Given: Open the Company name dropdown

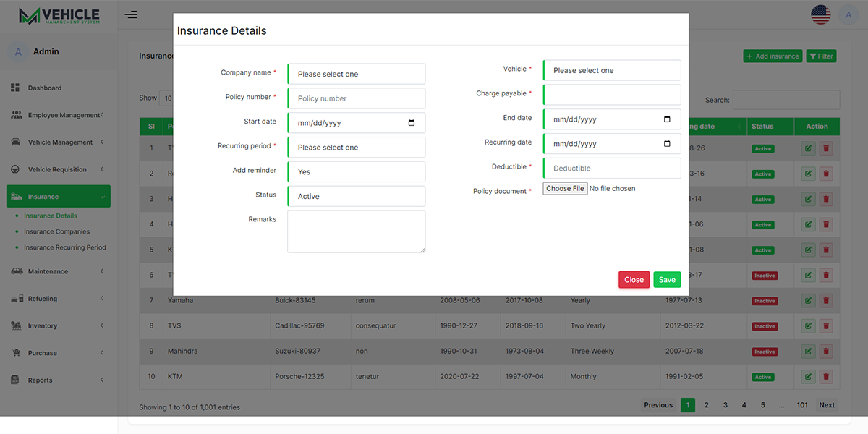Looking at the screenshot, I should pyautogui.click(x=356, y=73).
